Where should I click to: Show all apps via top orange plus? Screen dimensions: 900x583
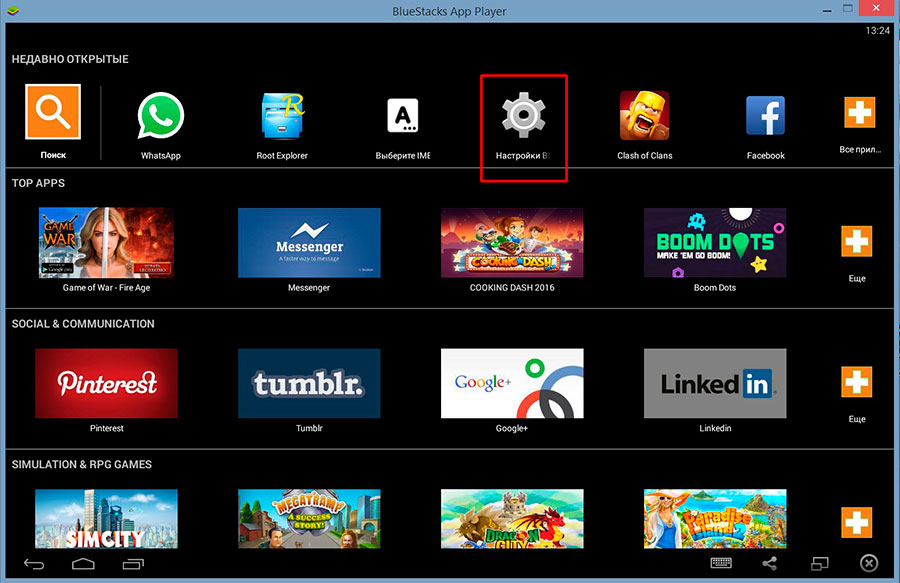[859, 112]
